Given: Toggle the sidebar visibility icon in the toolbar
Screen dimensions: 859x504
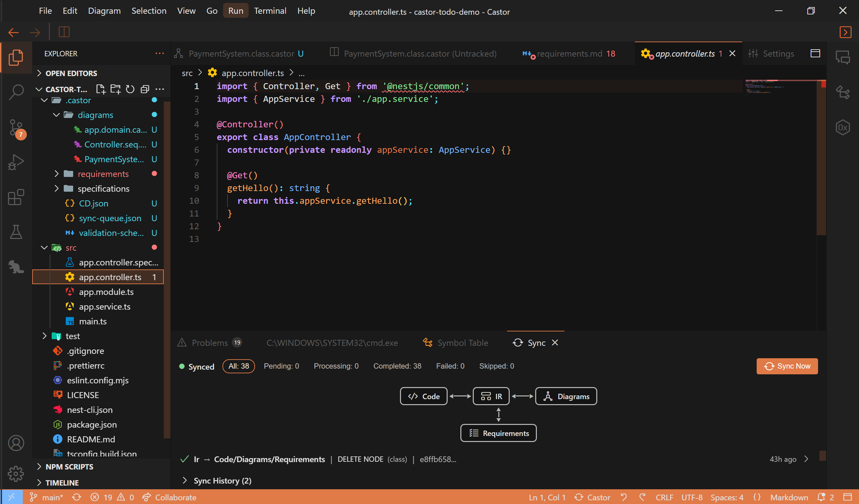Looking at the screenshot, I should click(64, 32).
